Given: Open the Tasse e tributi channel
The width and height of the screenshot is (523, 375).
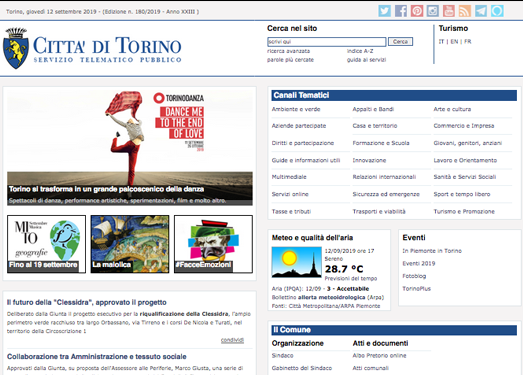Looking at the screenshot, I should [291, 212].
